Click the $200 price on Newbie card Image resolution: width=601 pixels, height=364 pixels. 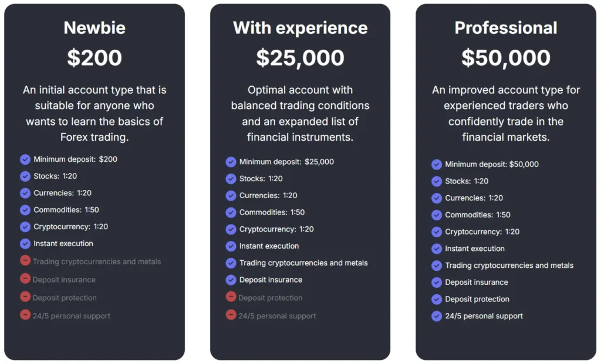94,57
